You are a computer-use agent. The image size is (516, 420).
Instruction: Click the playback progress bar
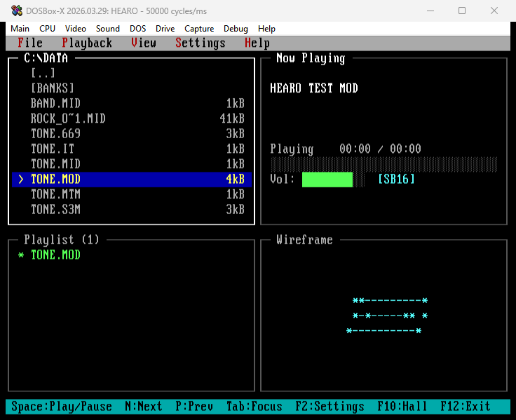(383, 164)
